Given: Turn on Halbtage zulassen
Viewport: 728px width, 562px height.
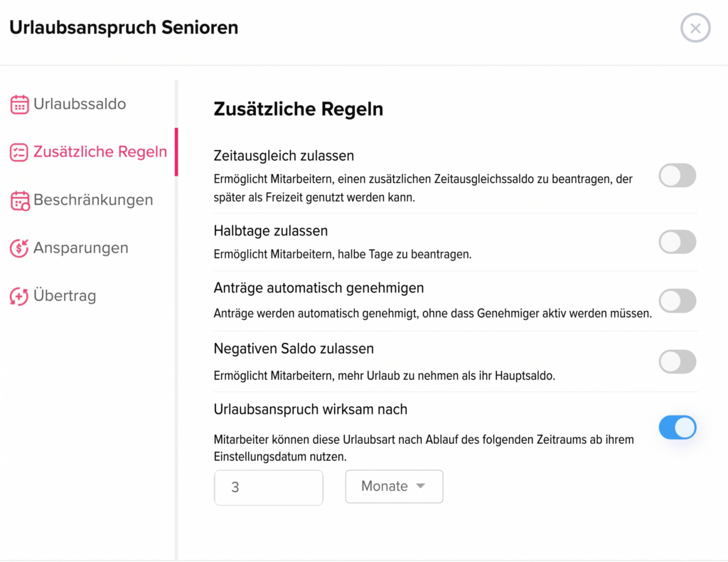Looking at the screenshot, I should click(x=677, y=242).
